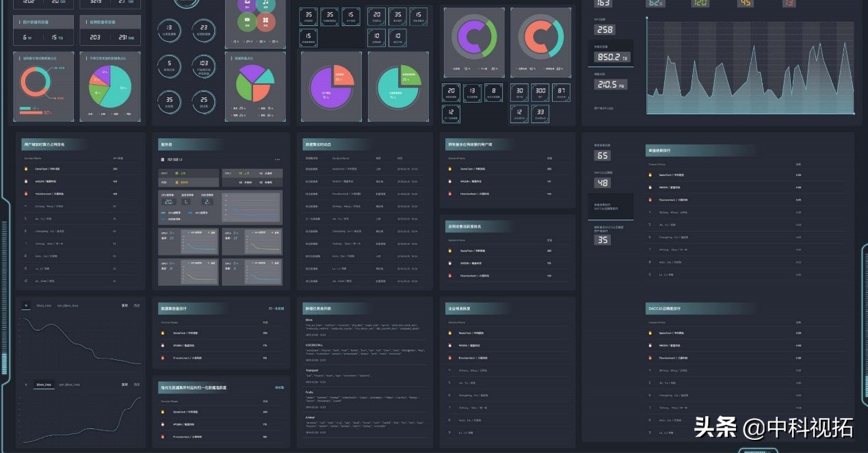
Task: Click Jie . Chen row in 用户域实时算力占用排名
Action: tap(80, 281)
